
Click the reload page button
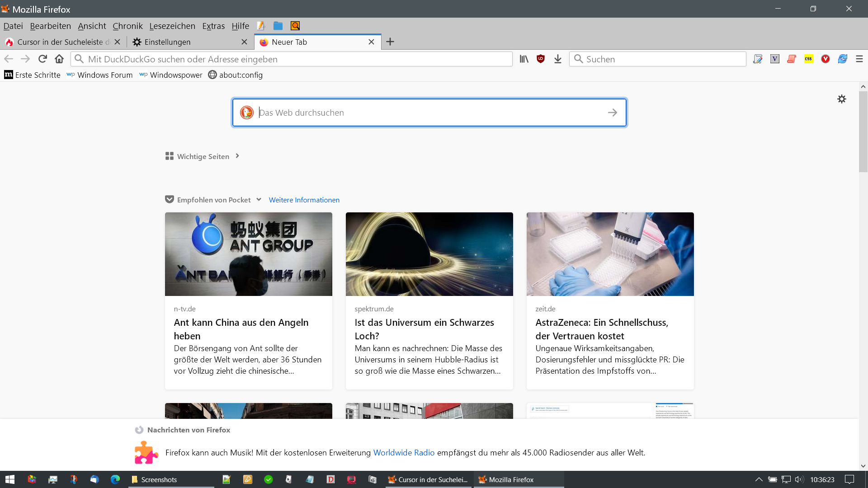(42, 59)
